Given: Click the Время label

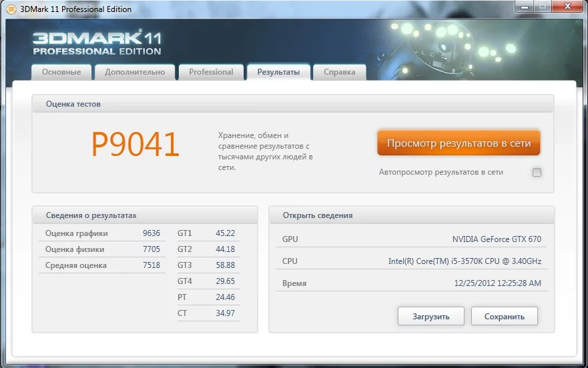Looking at the screenshot, I should pyautogui.click(x=294, y=284).
